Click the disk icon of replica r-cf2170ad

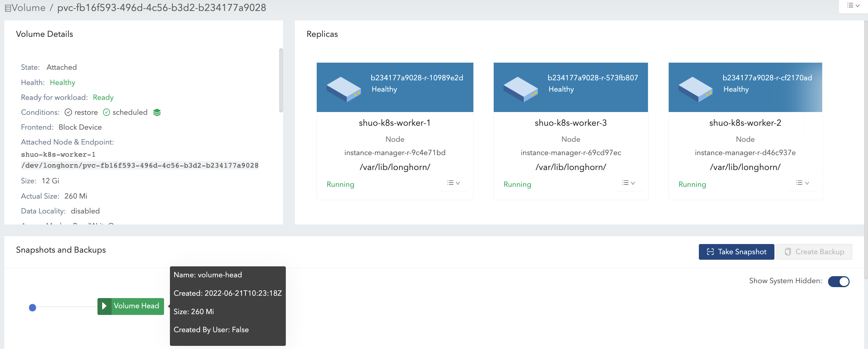[695, 89]
